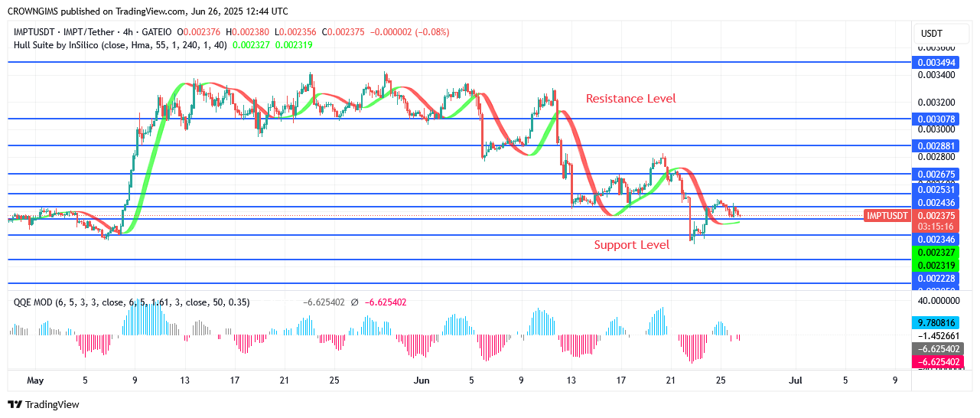Click the close price C0.002375 value

click(x=343, y=32)
